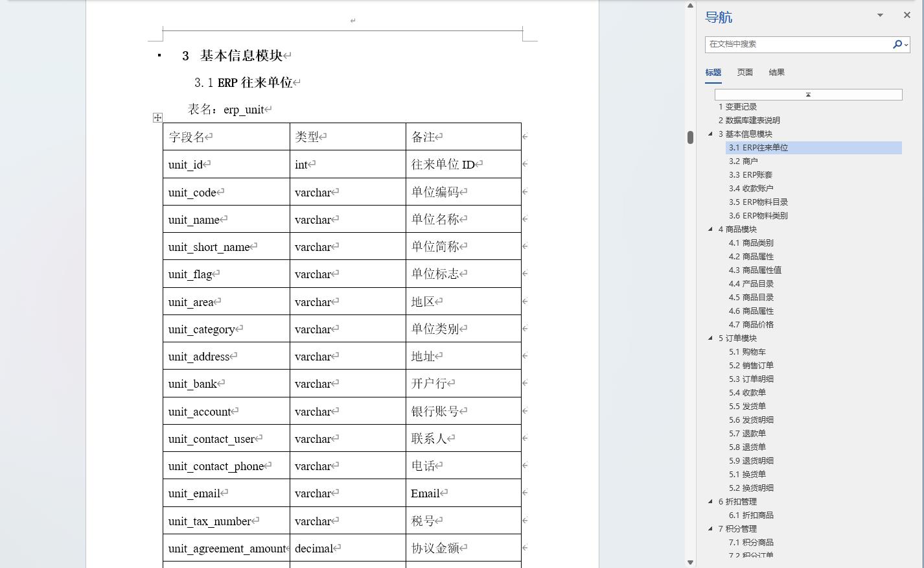
Task: Click the document scrollbar down arrow
Action: point(690,562)
